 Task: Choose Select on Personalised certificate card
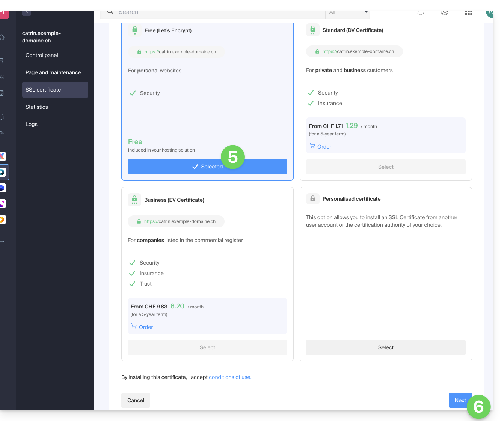386,347
